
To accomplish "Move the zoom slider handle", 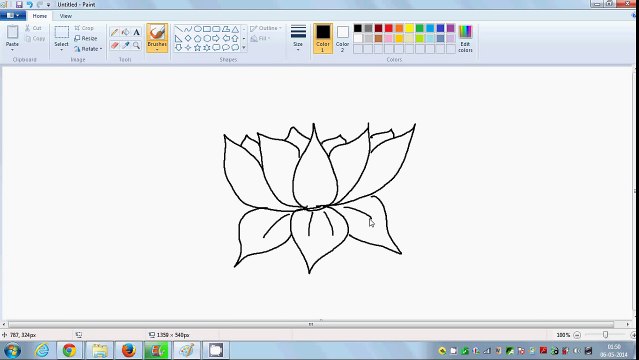I will coord(606,335).
